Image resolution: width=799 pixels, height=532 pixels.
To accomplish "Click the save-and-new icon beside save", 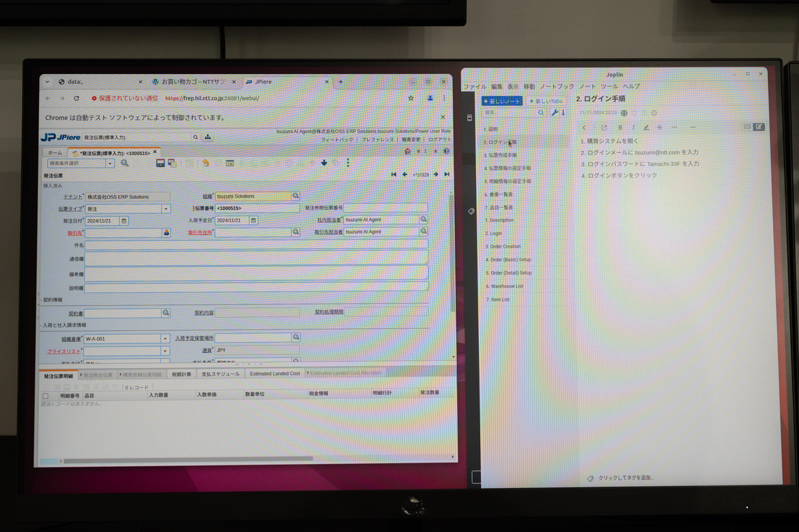I will 172,162.
